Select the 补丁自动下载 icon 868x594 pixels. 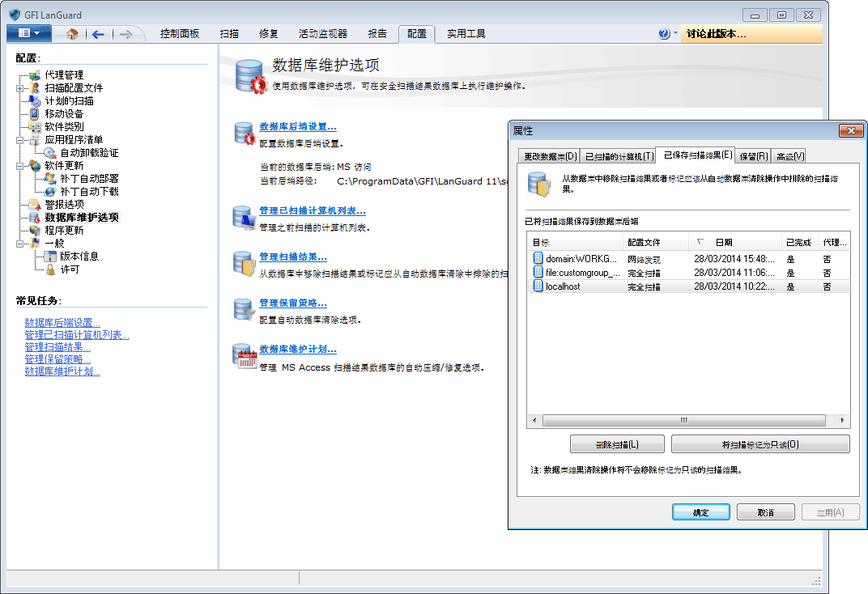click(50, 192)
